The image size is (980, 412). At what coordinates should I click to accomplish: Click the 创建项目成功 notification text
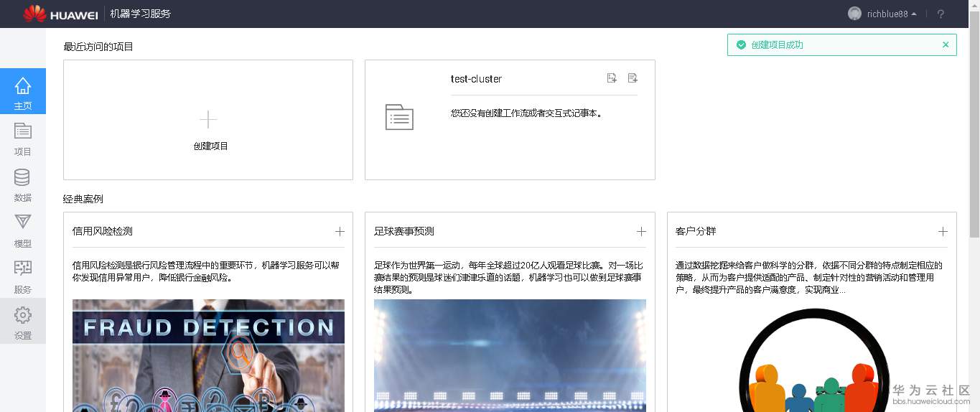point(777,45)
